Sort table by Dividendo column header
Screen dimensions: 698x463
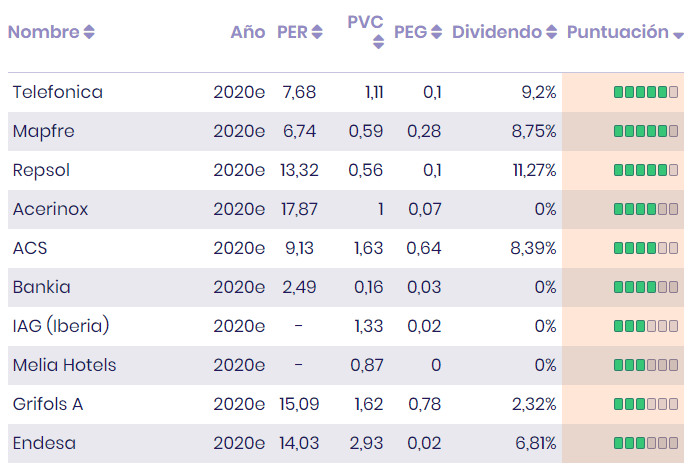[496, 32]
